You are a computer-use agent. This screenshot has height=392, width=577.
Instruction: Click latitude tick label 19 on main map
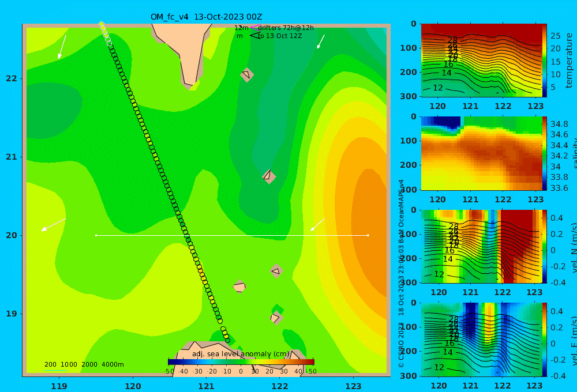12,314
